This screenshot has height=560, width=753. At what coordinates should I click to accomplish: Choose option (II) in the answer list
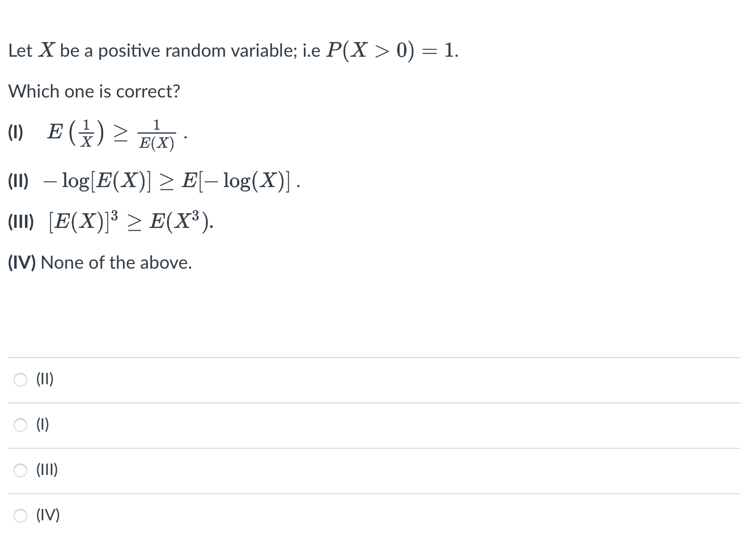[44, 380]
